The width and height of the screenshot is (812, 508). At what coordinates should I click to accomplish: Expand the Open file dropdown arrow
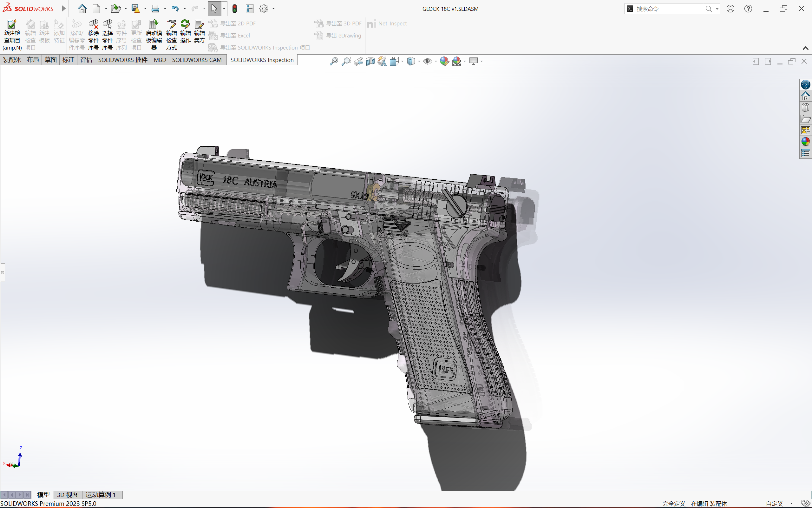(x=126, y=9)
